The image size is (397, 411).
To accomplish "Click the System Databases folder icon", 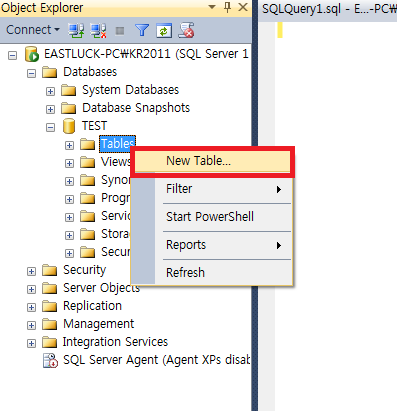I will (69, 90).
